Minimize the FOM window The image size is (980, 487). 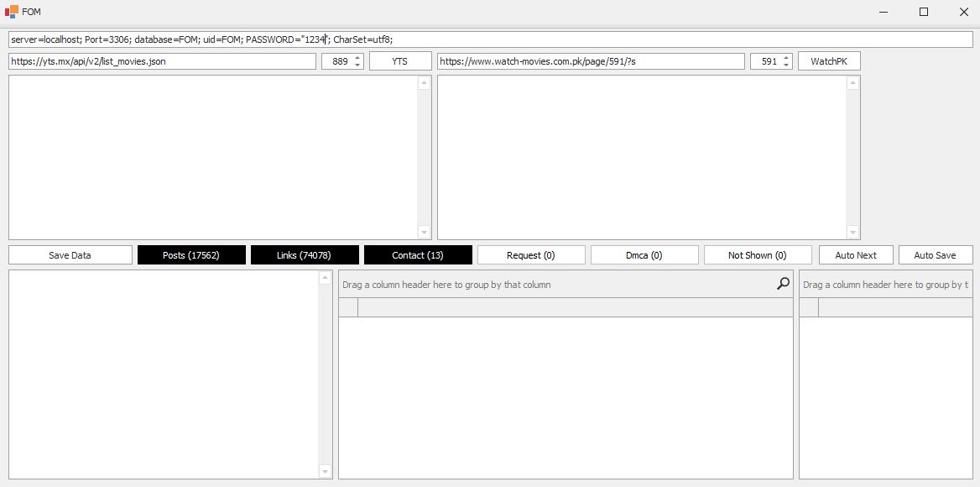(x=884, y=11)
